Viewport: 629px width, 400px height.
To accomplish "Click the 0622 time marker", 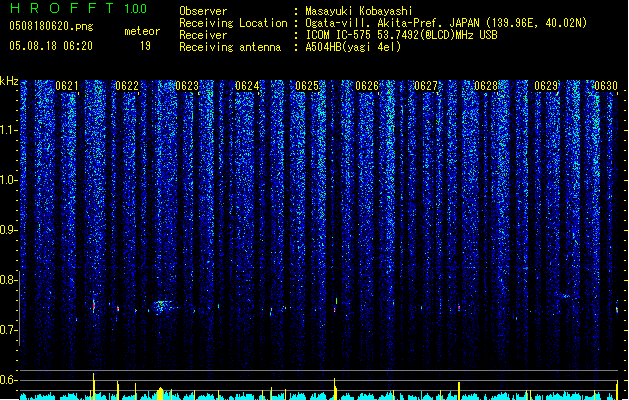I will (x=127, y=86).
